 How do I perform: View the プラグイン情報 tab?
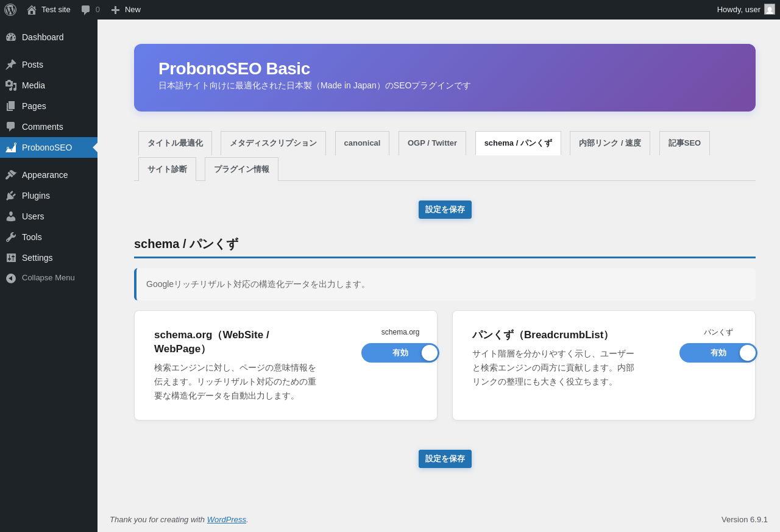click(241, 169)
